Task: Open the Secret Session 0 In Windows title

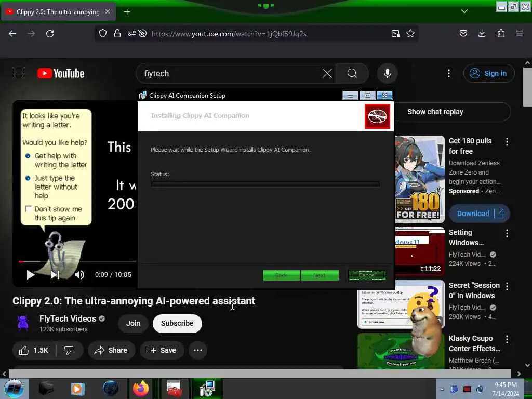Action: [x=474, y=290]
